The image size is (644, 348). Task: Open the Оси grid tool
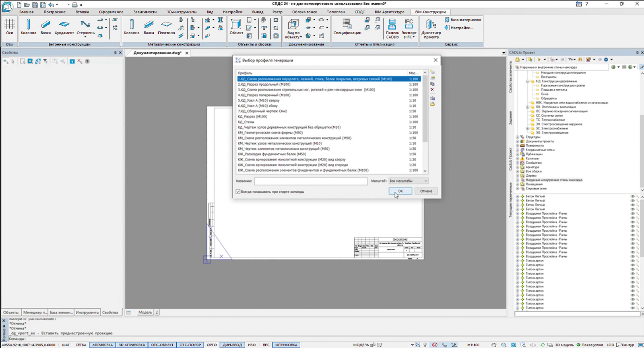pos(10,27)
